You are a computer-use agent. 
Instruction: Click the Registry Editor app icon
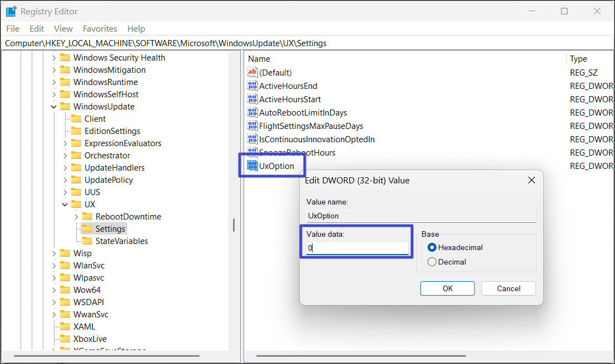click(x=11, y=11)
